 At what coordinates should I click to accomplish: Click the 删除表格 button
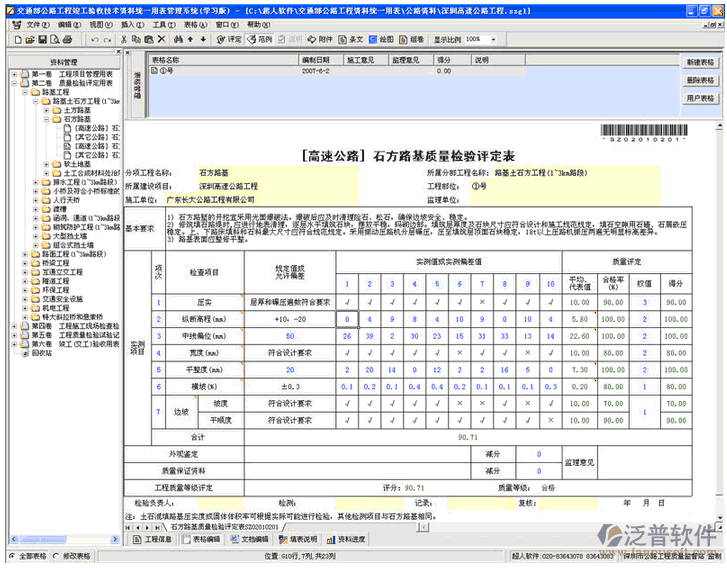(x=700, y=80)
